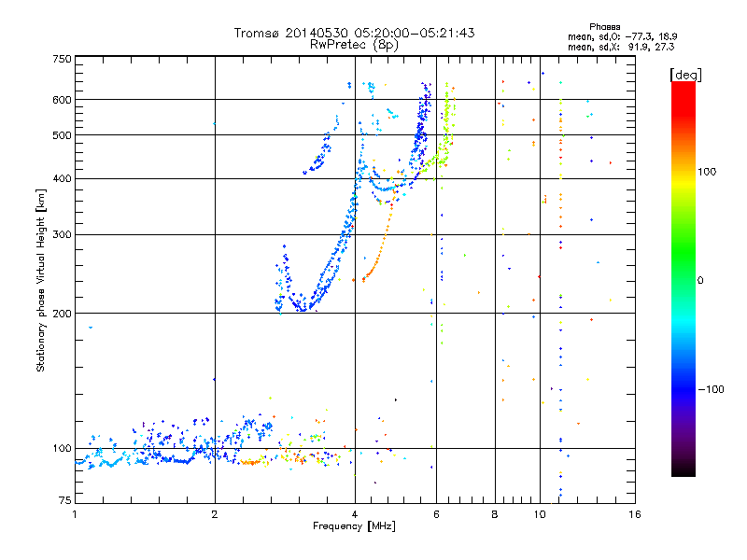Click the blue F-layer trace minimum near 3 MHz
This screenshot has height=560, width=747.
[x=301, y=309]
